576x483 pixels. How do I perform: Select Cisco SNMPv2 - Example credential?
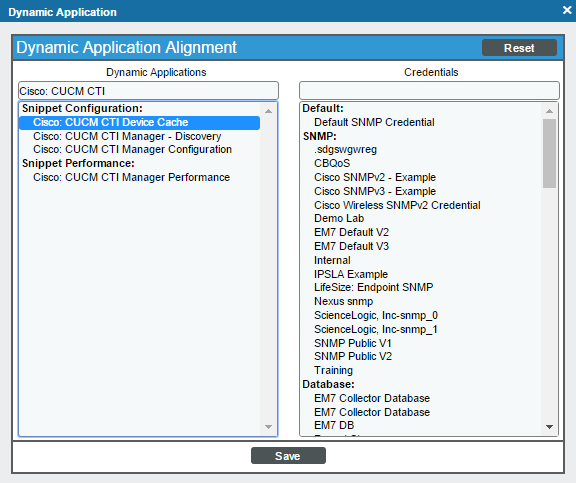(x=375, y=177)
